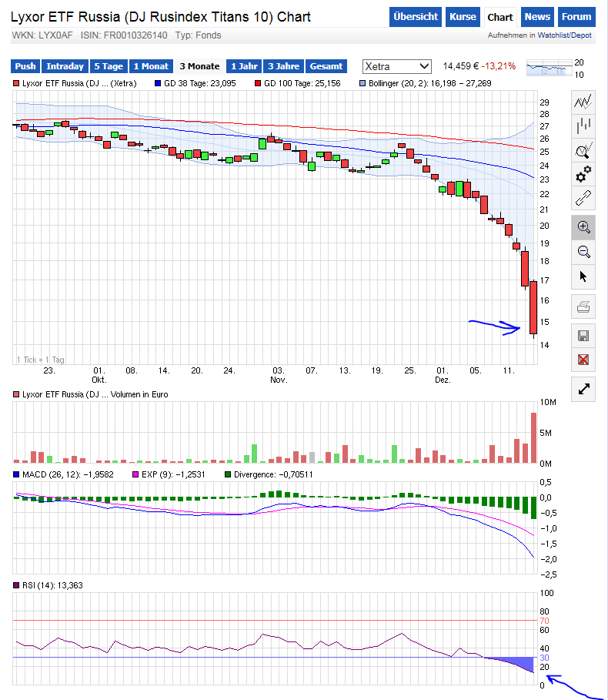Click the Watchlist/Depot link

pyautogui.click(x=564, y=35)
